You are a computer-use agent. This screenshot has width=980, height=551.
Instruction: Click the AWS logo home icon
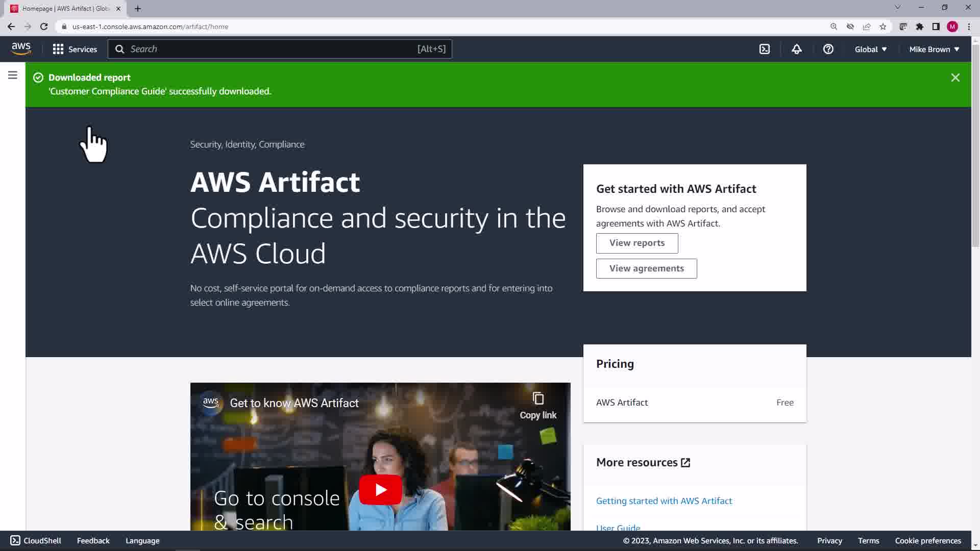tap(21, 49)
